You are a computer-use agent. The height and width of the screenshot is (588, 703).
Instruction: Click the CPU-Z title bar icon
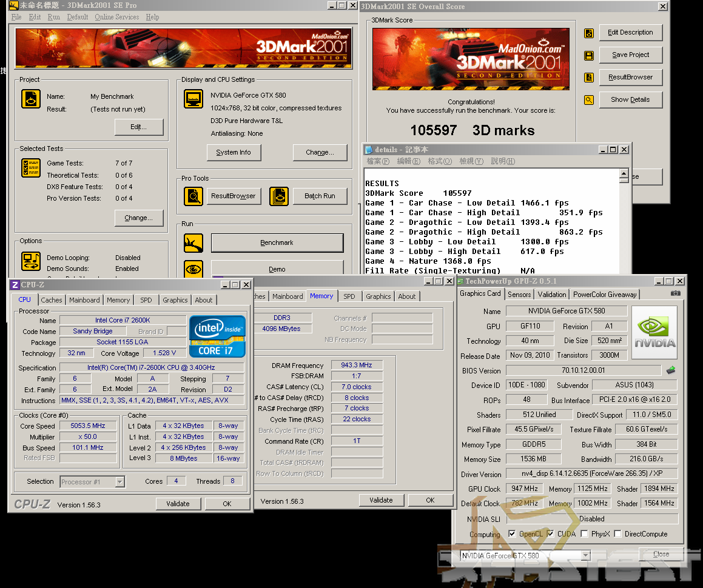[x=15, y=284]
